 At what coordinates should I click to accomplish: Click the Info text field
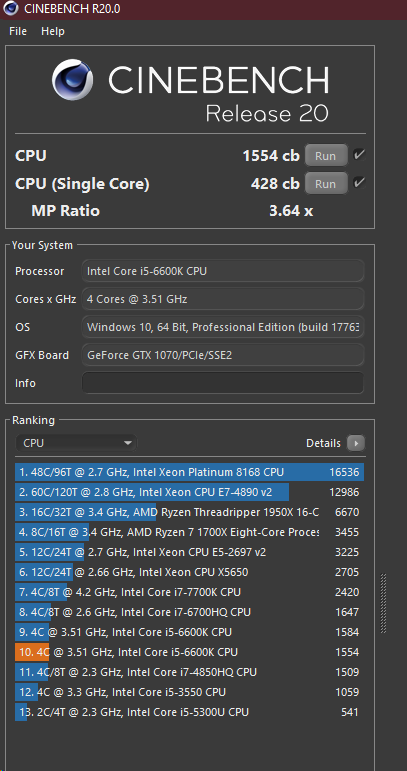[223, 383]
